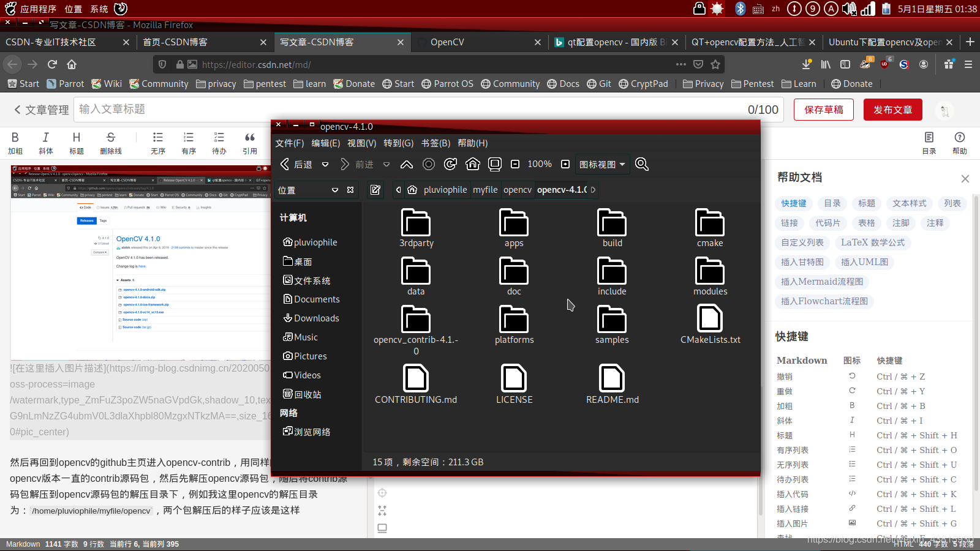Select the opencv_contrib-4.1.0 folder
The width and height of the screenshot is (980, 551).
coord(416,331)
